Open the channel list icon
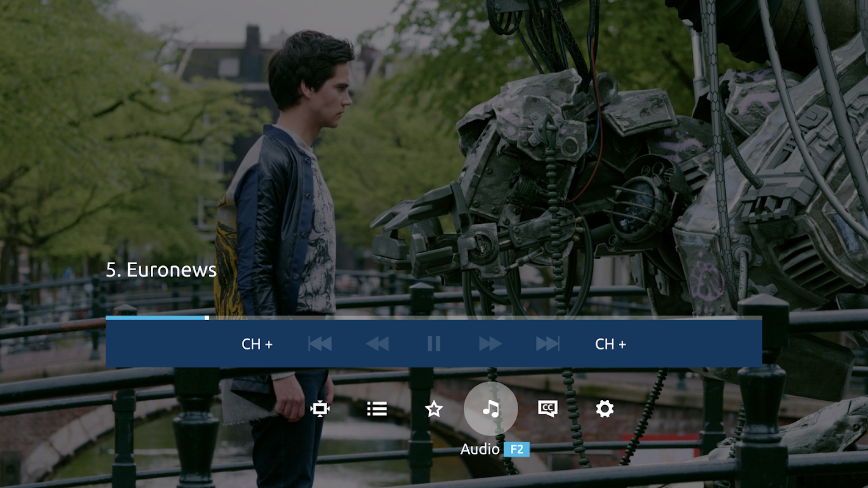The image size is (868, 488). pyautogui.click(x=377, y=409)
